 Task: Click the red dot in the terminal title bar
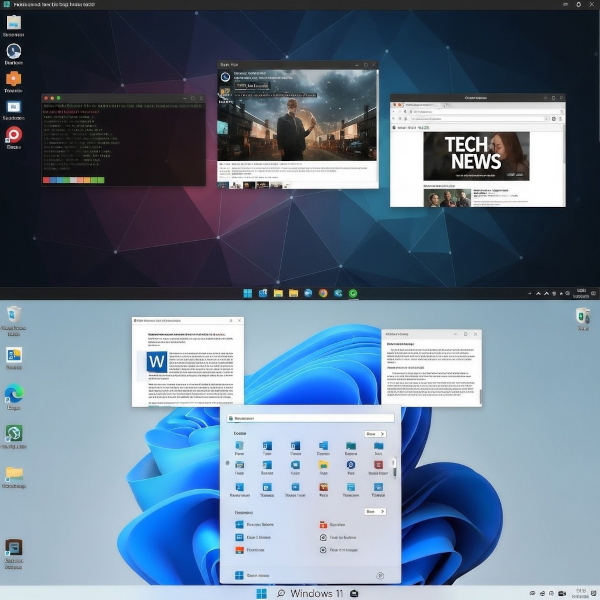pyautogui.click(x=46, y=98)
